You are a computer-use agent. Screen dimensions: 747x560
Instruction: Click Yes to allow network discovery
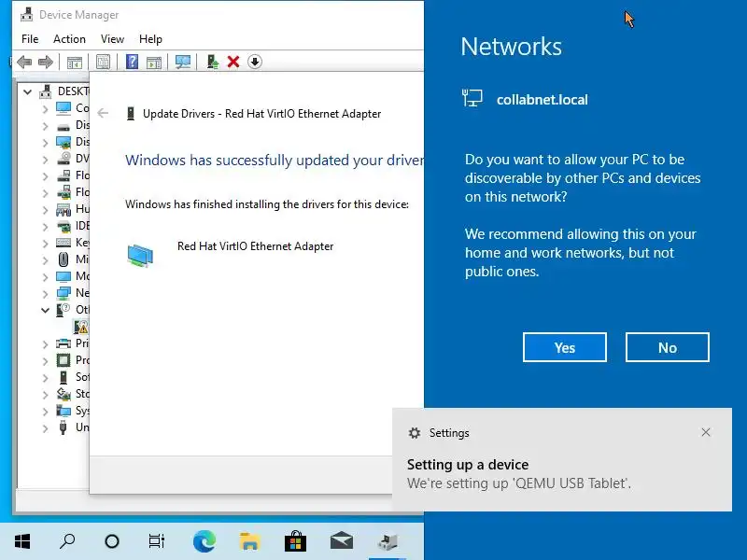(x=565, y=347)
